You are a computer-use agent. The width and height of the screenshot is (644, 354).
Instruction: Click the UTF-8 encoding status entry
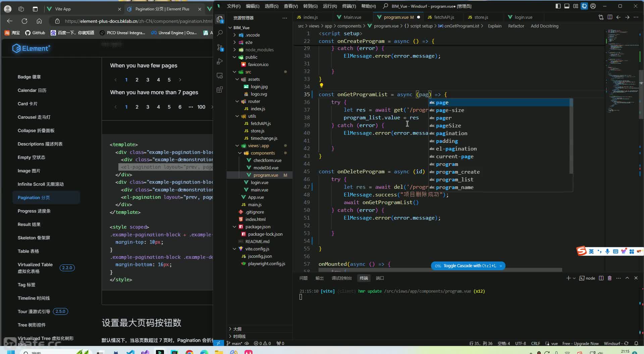pyautogui.click(x=520, y=343)
